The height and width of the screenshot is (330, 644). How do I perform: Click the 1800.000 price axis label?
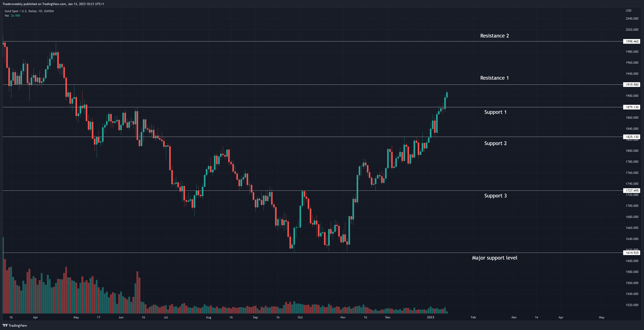[632, 151]
